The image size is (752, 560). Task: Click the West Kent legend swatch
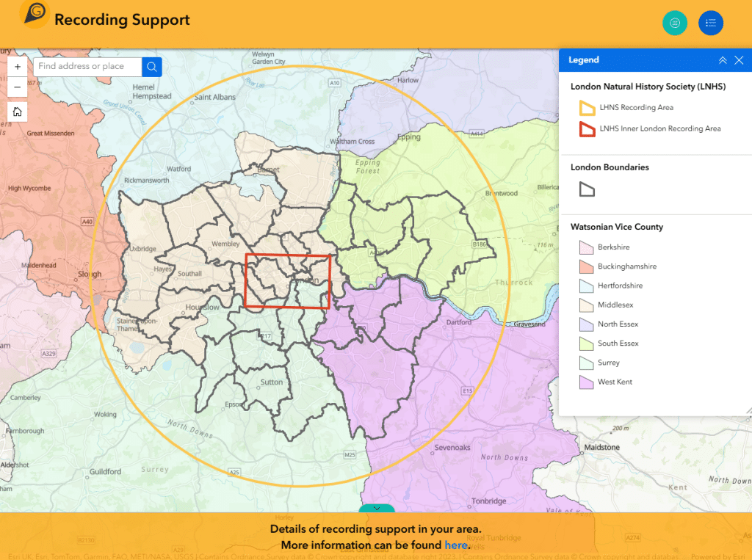pos(587,382)
